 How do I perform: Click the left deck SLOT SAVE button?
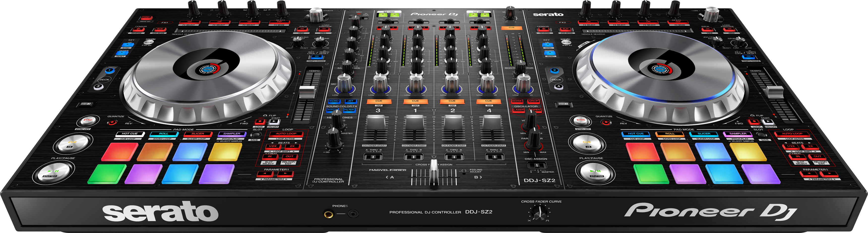click(x=256, y=135)
